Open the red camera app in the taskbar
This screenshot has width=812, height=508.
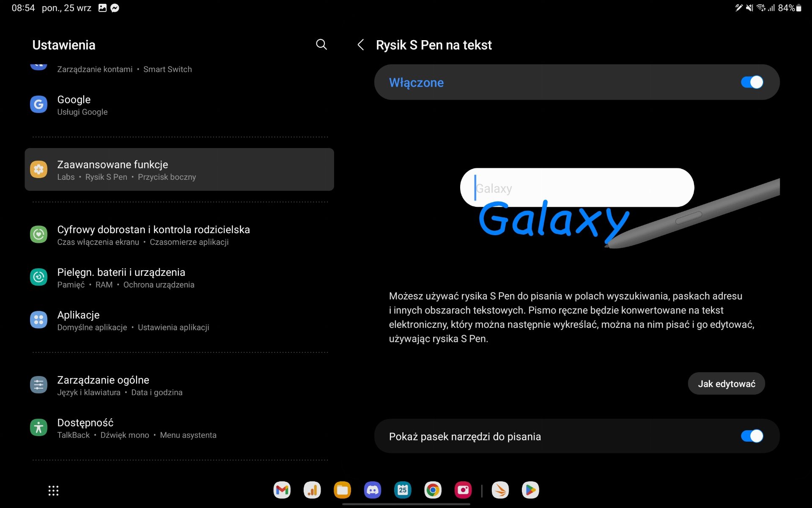tap(463, 490)
